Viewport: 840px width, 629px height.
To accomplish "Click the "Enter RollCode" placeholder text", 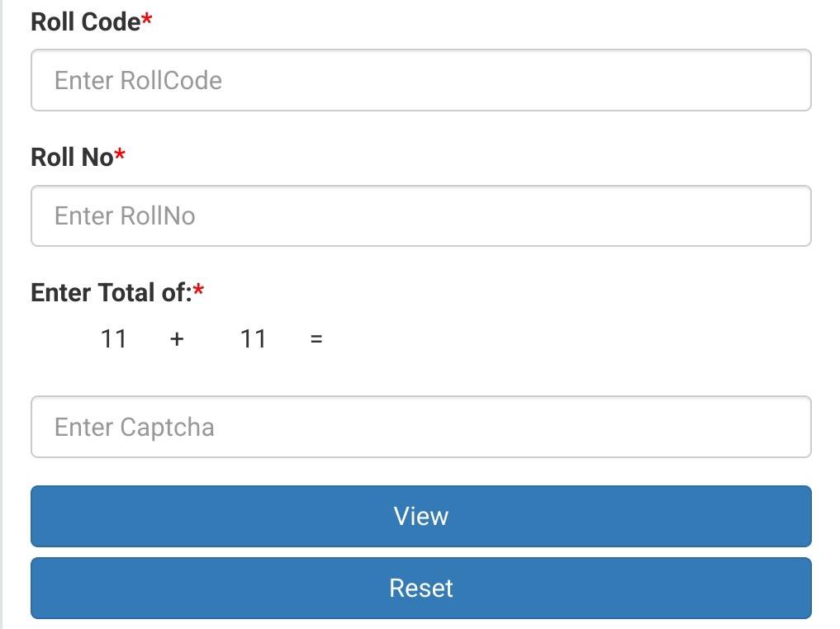I will [138, 80].
